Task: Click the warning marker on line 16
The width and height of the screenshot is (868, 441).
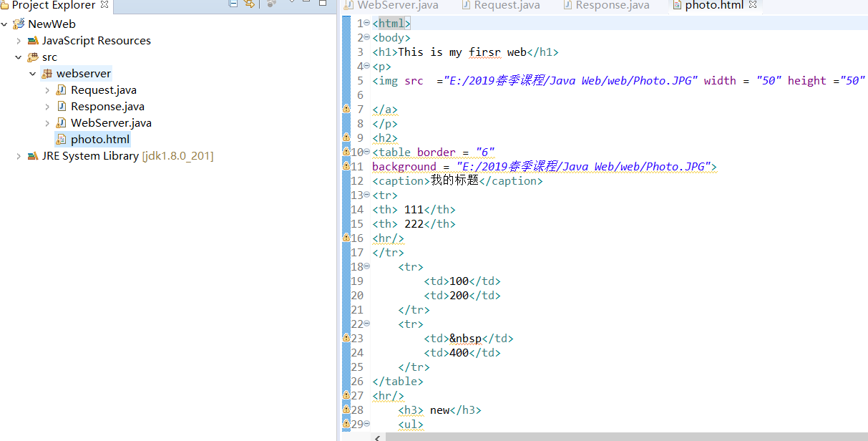Action: [x=346, y=238]
